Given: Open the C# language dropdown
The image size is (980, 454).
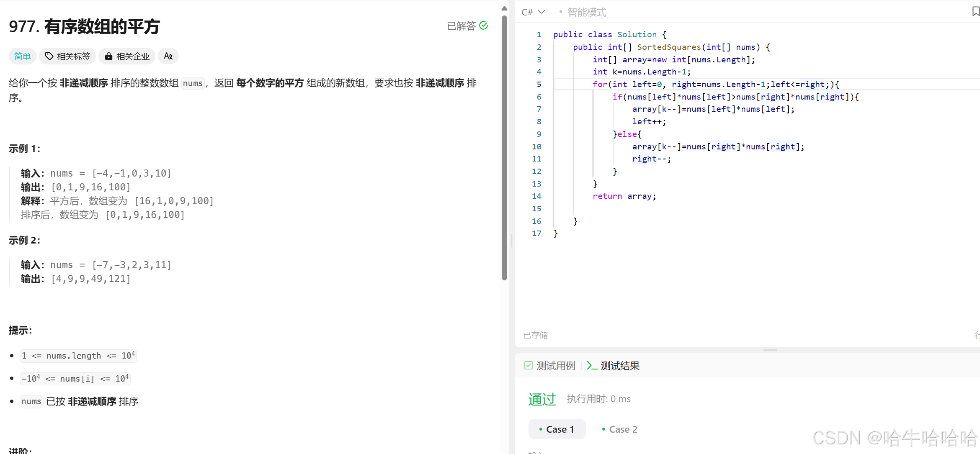Looking at the screenshot, I should click(x=527, y=12).
